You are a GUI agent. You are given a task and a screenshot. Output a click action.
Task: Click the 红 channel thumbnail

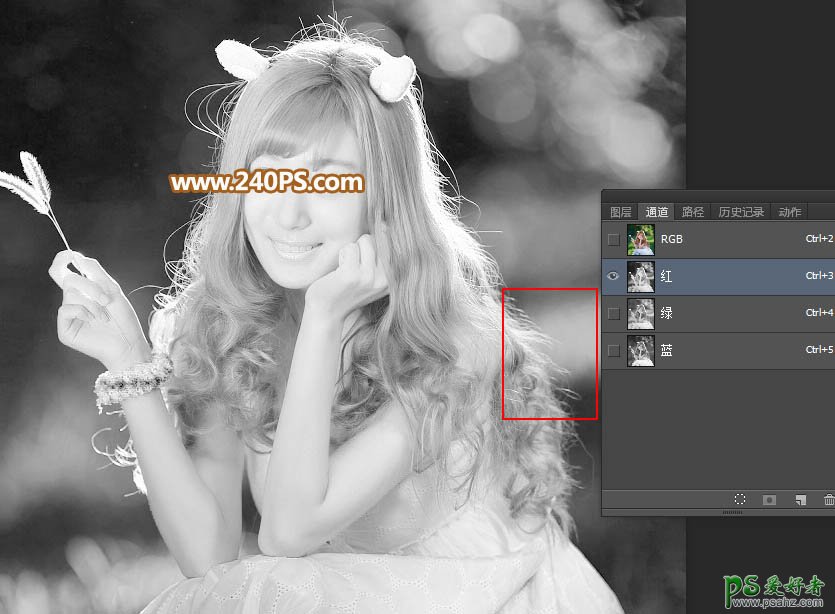641,276
